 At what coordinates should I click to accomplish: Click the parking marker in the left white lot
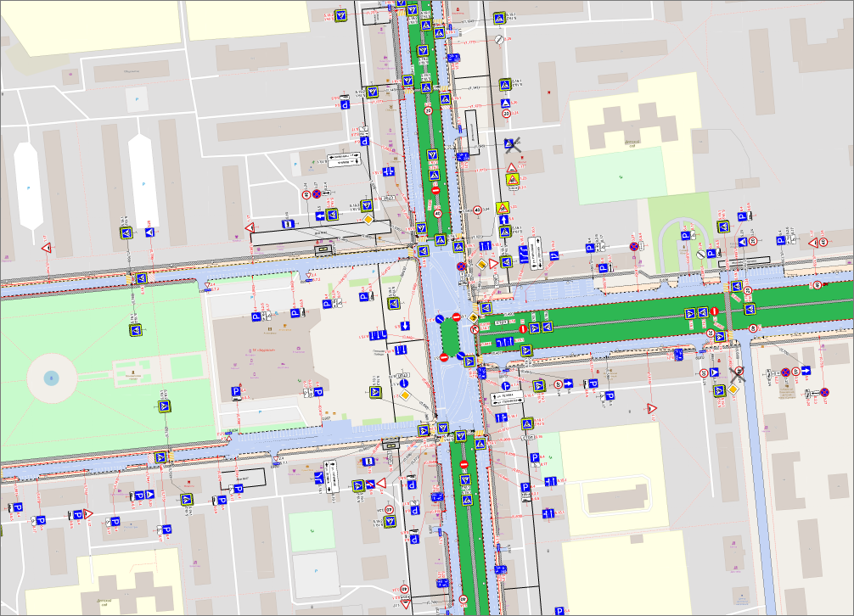(x=28, y=188)
